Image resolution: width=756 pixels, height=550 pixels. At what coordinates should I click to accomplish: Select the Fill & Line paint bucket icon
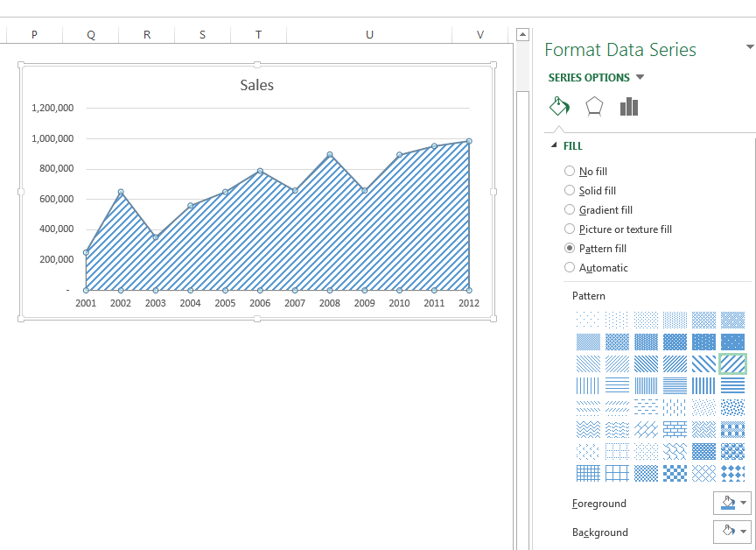point(560,106)
